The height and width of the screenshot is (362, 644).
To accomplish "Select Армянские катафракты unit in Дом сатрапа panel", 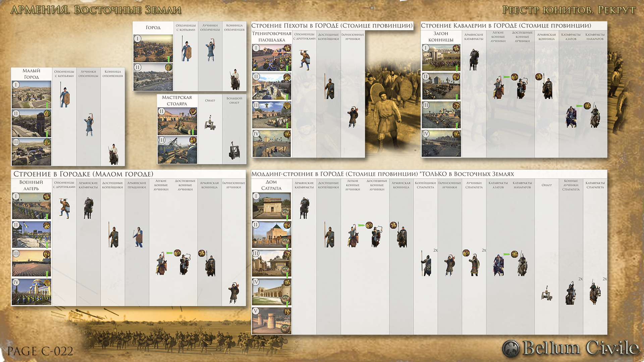I will point(304,208).
